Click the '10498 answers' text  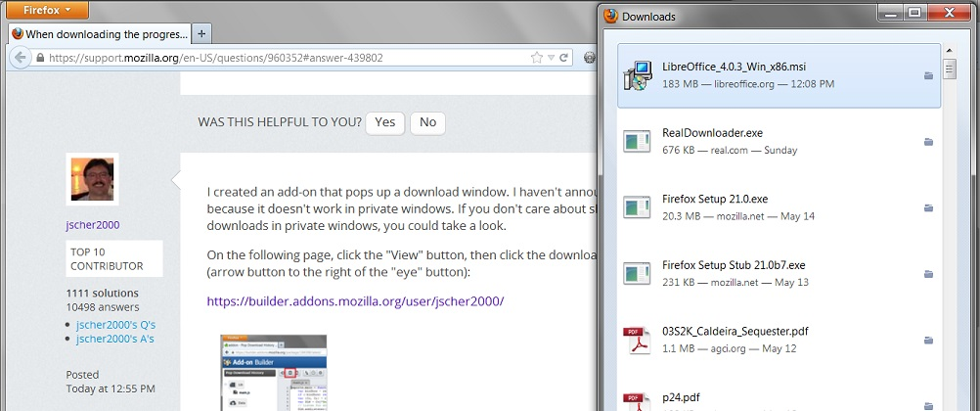coord(103,307)
